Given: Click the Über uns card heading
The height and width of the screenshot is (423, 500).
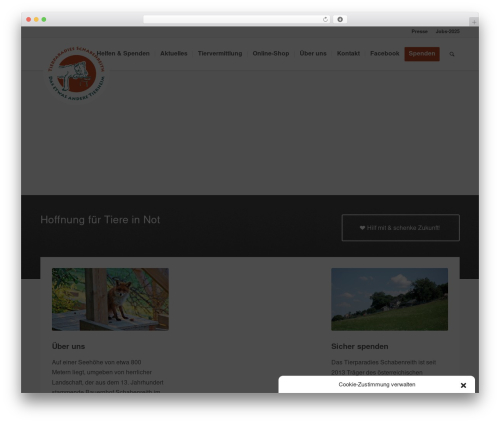Looking at the screenshot, I should 68,346.
